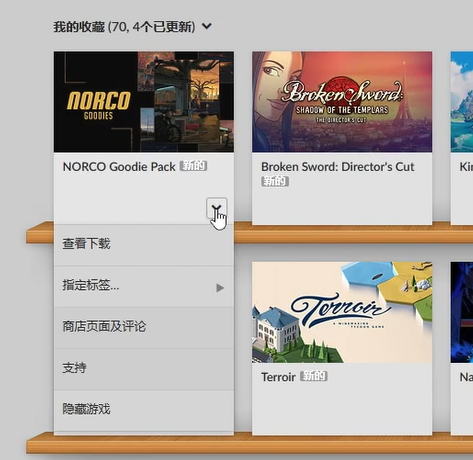Click the Terroir game title text

pyautogui.click(x=278, y=377)
